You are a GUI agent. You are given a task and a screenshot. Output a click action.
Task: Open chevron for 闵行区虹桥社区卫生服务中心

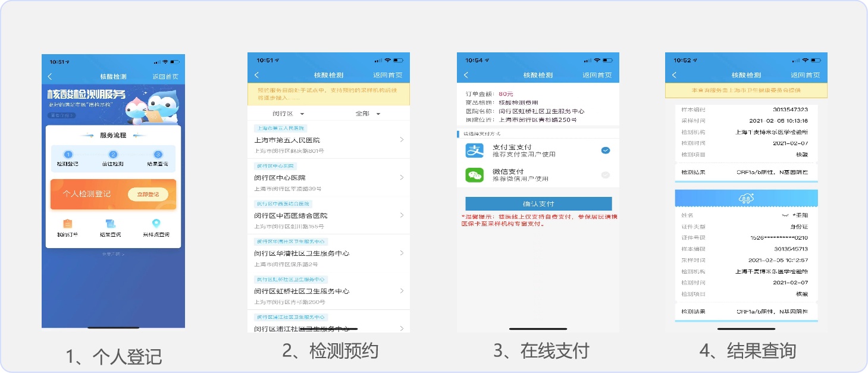coord(402,291)
